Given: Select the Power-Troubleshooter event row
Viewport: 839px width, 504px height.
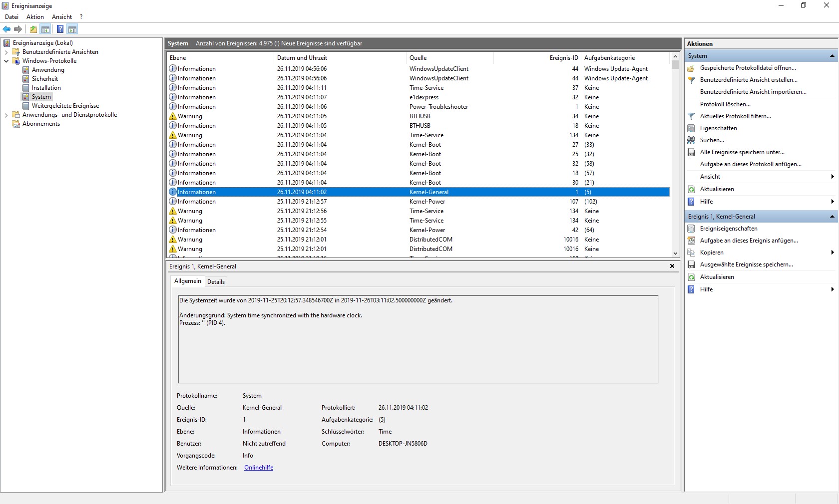Looking at the screenshot, I should [x=419, y=107].
